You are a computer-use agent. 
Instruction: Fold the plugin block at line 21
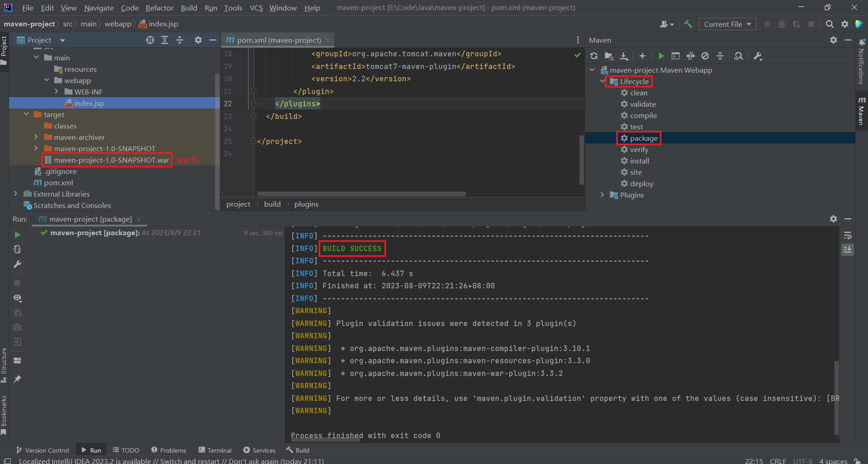click(254, 91)
